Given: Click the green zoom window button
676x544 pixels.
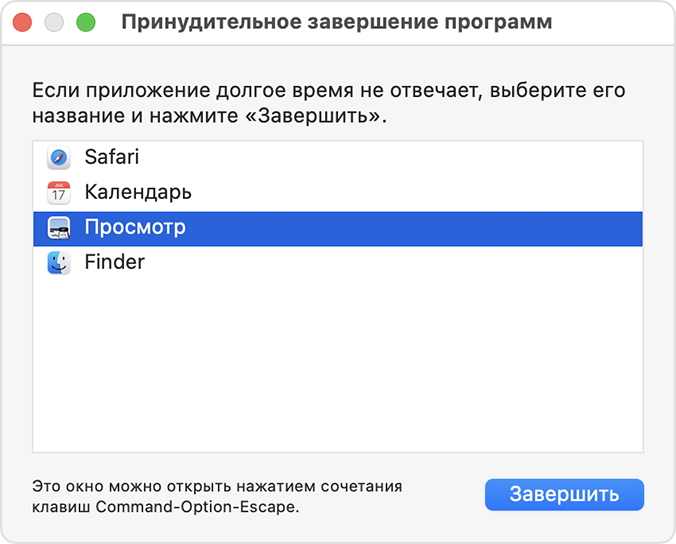Looking at the screenshot, I should tap(86, 22).
